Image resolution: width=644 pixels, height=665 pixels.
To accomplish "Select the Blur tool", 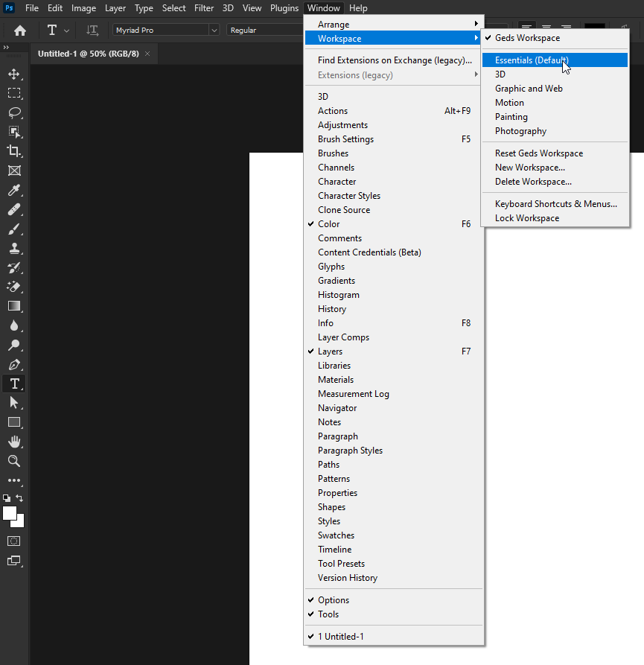I will [x=14, y=325].
